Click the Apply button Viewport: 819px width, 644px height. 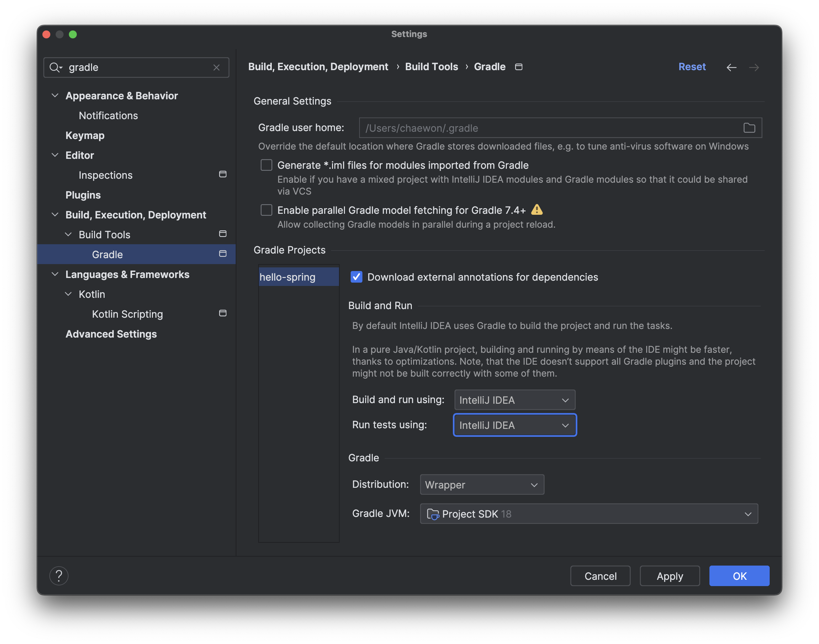pos(669,576)
